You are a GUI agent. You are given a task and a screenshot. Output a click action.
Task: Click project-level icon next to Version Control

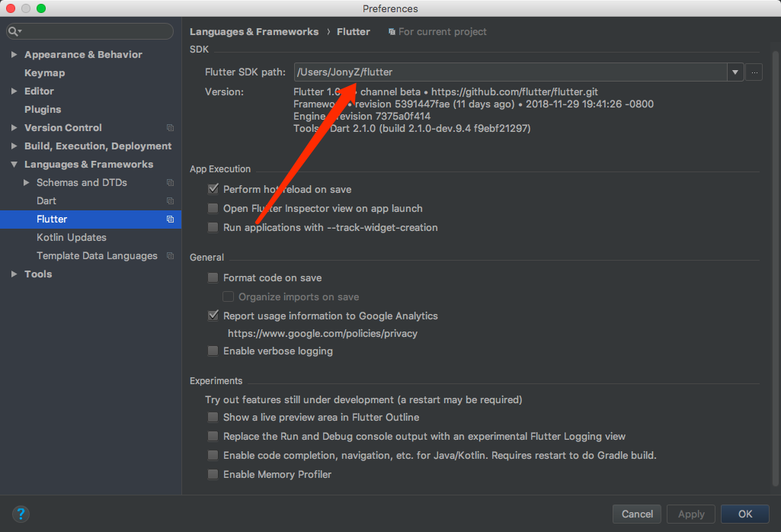(x=171, y=128)
